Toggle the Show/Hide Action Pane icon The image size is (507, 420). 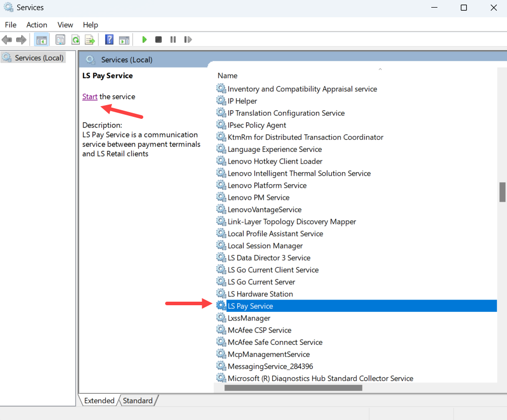click(124, 40)
